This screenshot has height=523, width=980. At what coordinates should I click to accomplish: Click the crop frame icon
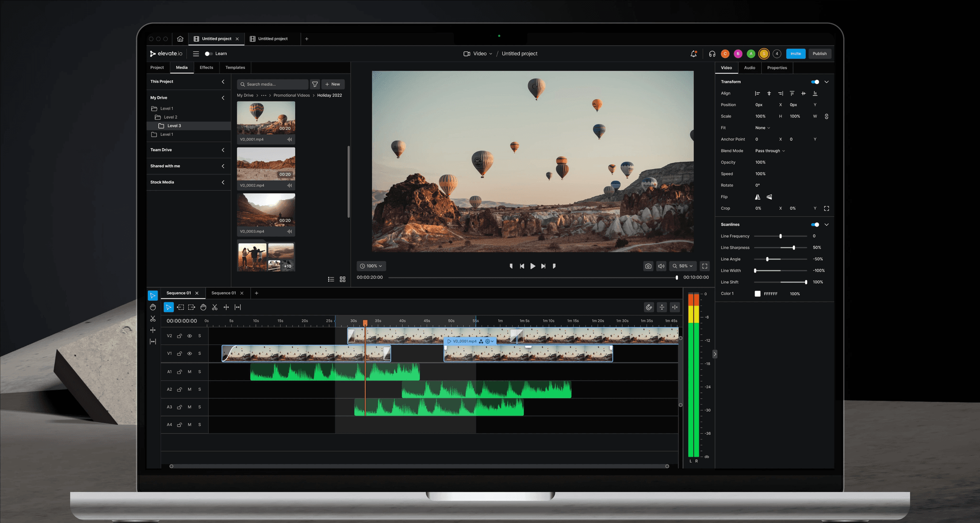pos(826,208)
